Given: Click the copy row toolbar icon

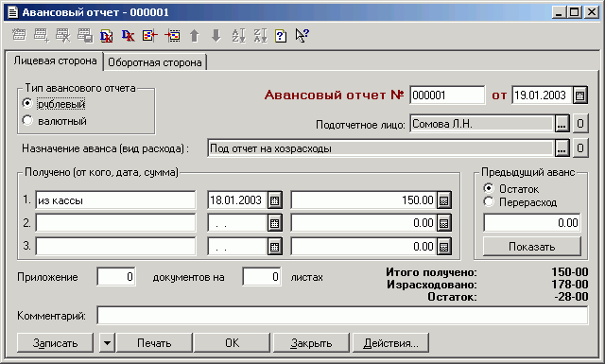Looking at the screenshot, I should coord(85,36).
